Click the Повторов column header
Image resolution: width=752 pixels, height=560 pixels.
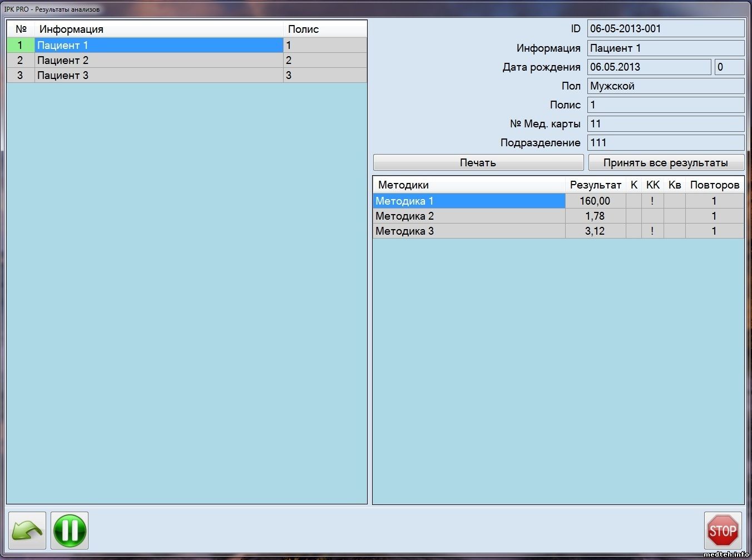tap(714, 185)
